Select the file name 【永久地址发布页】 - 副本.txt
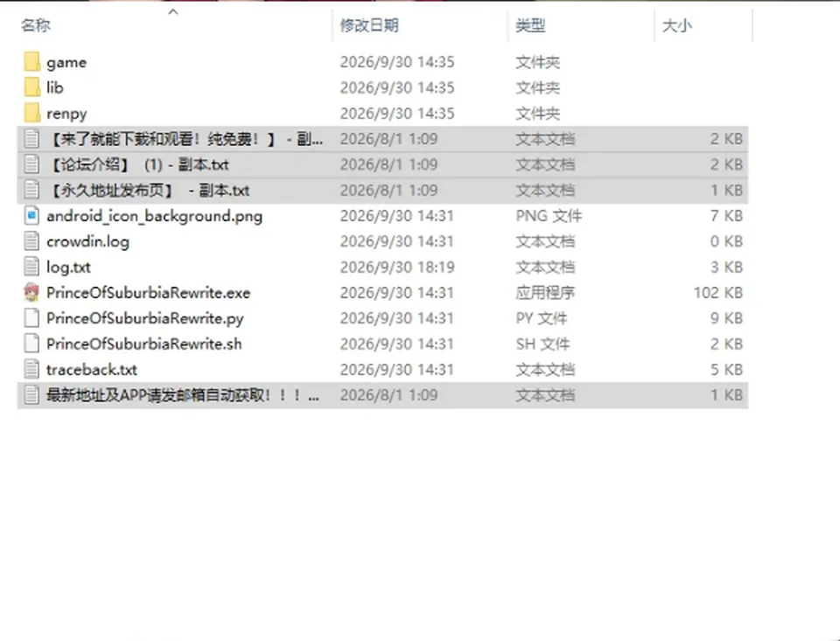 pos(149,190)
